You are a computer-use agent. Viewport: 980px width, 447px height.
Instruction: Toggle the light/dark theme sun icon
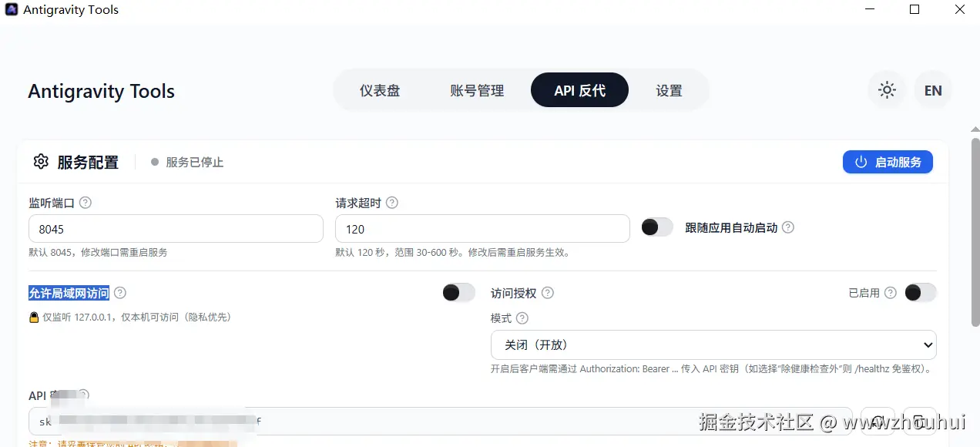pyautogui.click(x=887, y=90)
